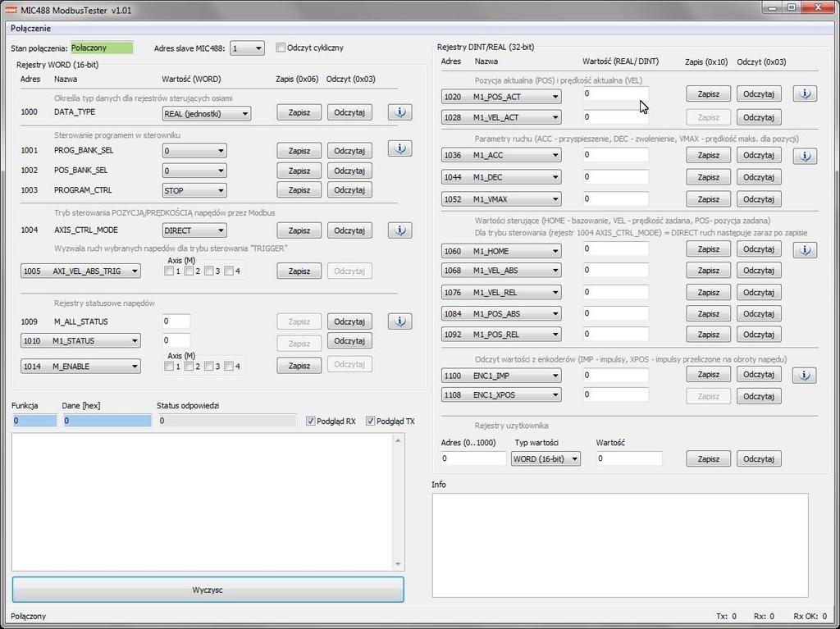The image size is (840, 629).
Task: Open AXIS_CTRL_MODE dropdown showing DIRECT
Action: [x=194, y=231]
